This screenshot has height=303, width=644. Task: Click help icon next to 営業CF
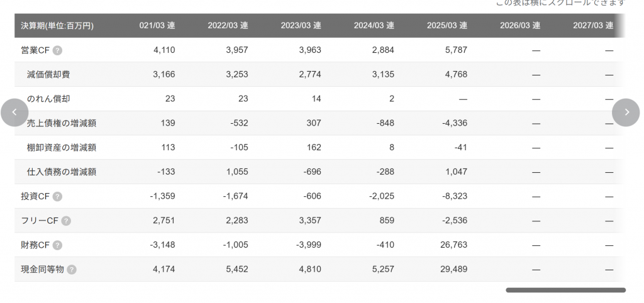tap(57, 50)
